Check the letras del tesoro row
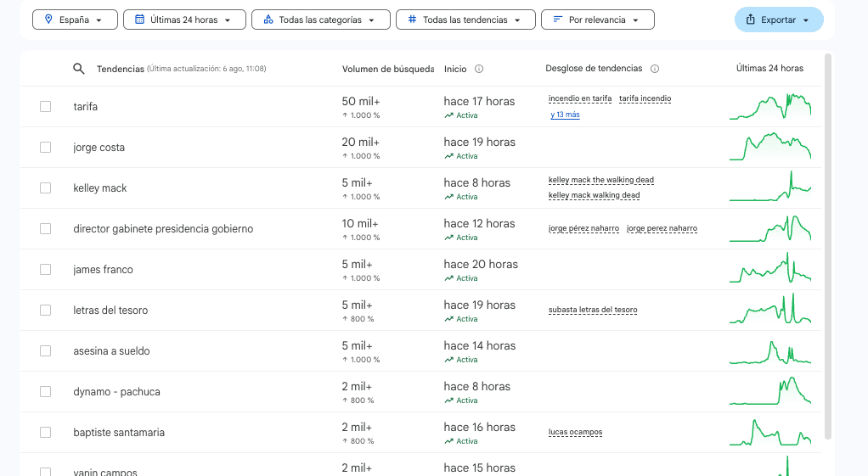The width and height of the screenshot is (868, 476). pyautogui.click(x=45, y=311)
